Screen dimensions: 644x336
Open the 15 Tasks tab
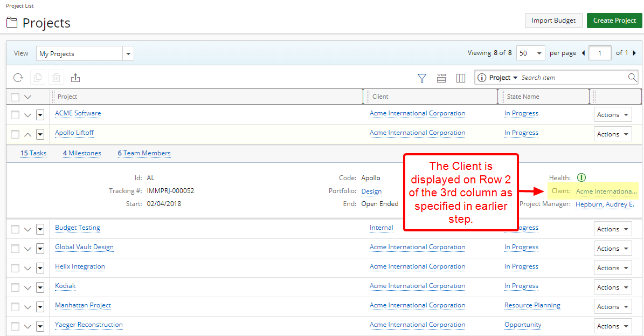pyautogui.click(x=33, y=153)
